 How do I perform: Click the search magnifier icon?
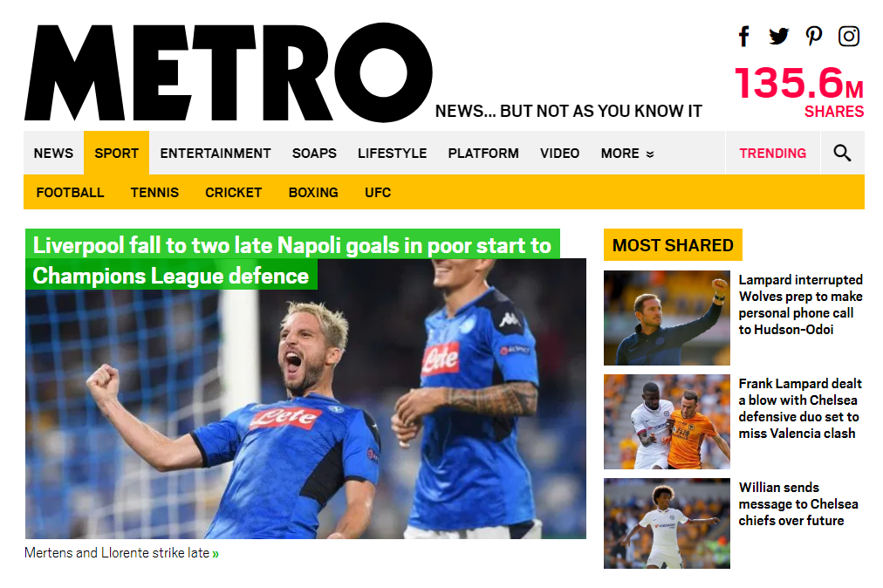842,153
